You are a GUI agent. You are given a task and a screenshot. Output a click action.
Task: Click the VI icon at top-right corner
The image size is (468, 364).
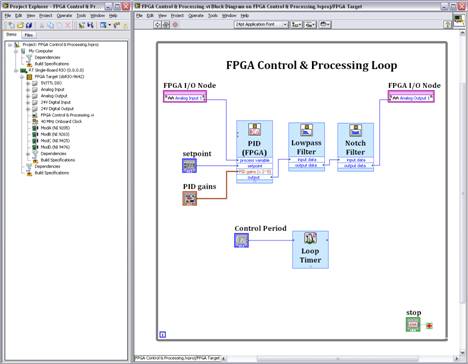(459, 20)
